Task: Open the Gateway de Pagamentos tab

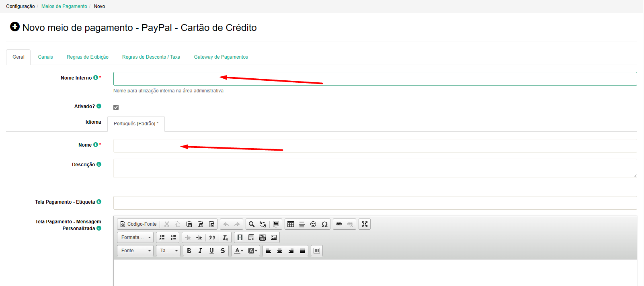Action: point(221,57)
